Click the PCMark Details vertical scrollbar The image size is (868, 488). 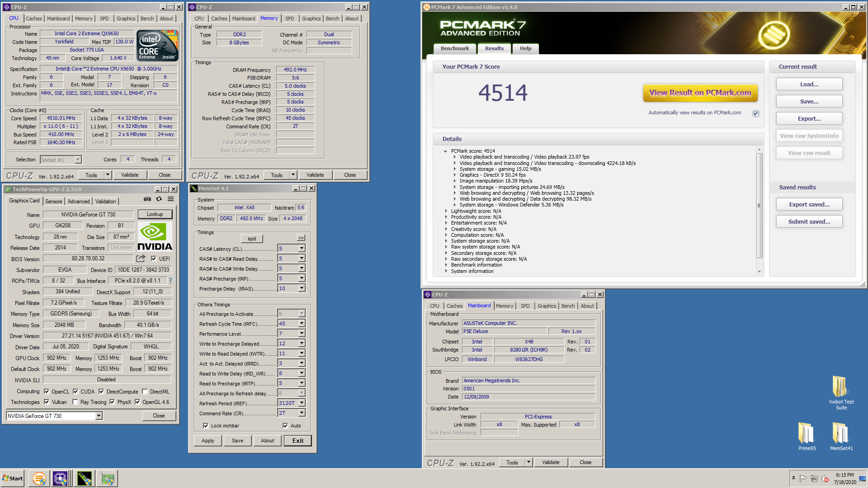point(759,206)
